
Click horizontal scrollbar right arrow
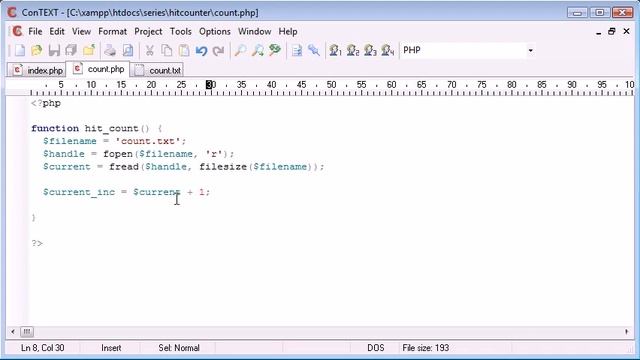[x=627, y=332]
